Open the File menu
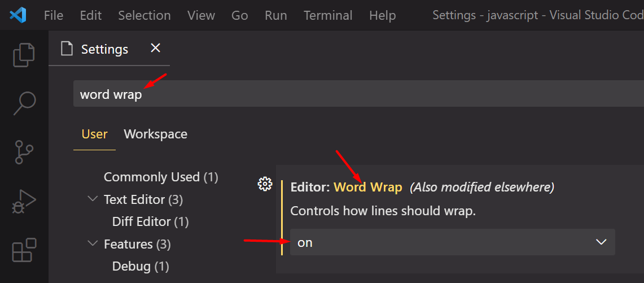Image resolution: width=644 pixels, height=283 pixels. coord(54,15)
